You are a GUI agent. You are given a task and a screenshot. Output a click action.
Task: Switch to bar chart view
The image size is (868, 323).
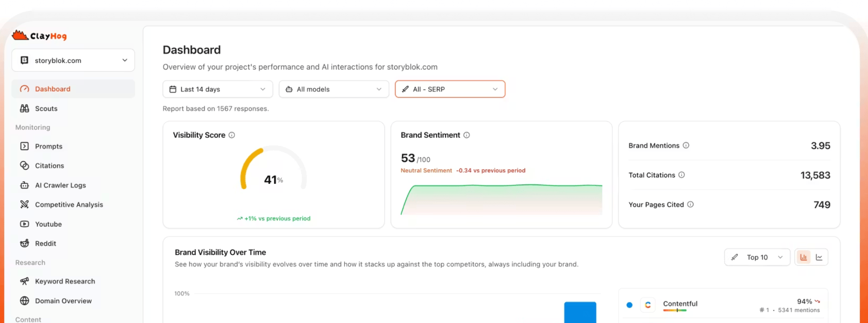803,257
